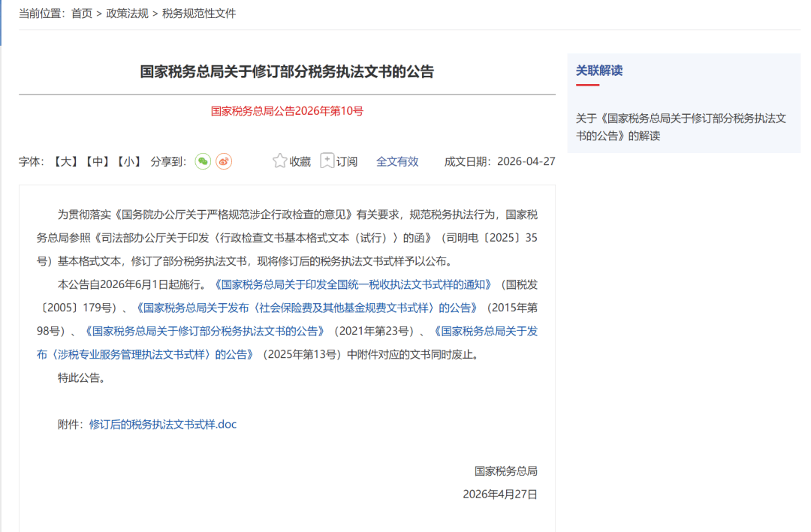Image resolution: width=811 pixels, height=532 pixels.
Task: Click the 订阅 subscribe bookmark icon
Action: pos(327,161)
